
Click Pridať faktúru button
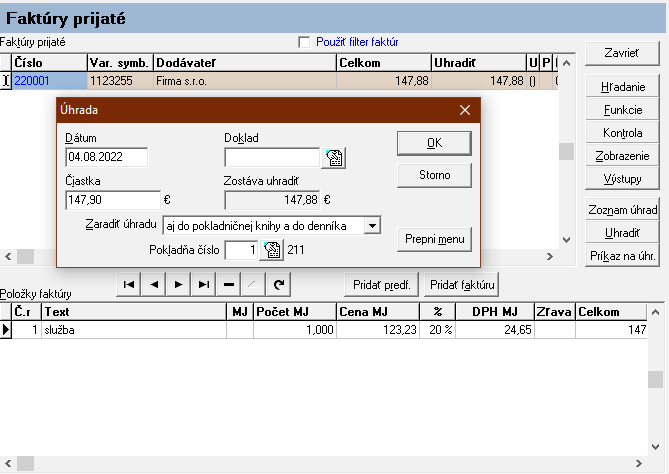click(x=462, y=285)
